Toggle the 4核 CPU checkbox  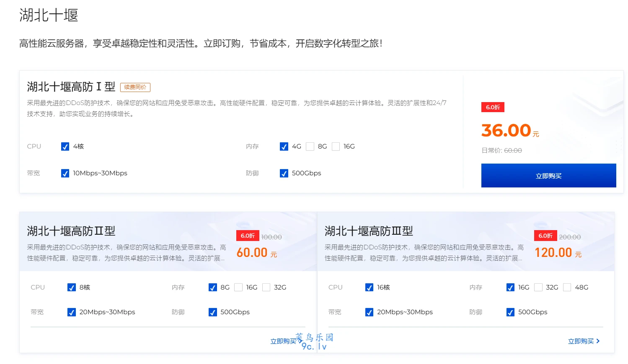(65, 146)
